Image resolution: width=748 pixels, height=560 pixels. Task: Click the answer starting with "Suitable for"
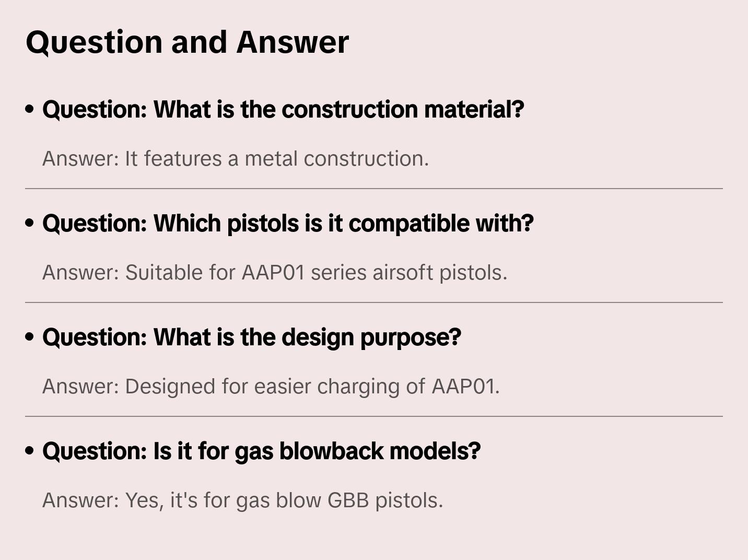pyautogui.click(x=274, y=273)
